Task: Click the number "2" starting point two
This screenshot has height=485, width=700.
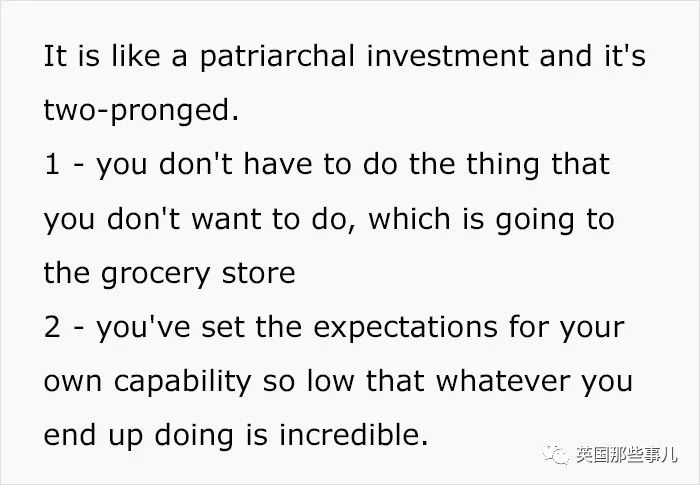Action: pyautogui.click(x=53, y=326)
